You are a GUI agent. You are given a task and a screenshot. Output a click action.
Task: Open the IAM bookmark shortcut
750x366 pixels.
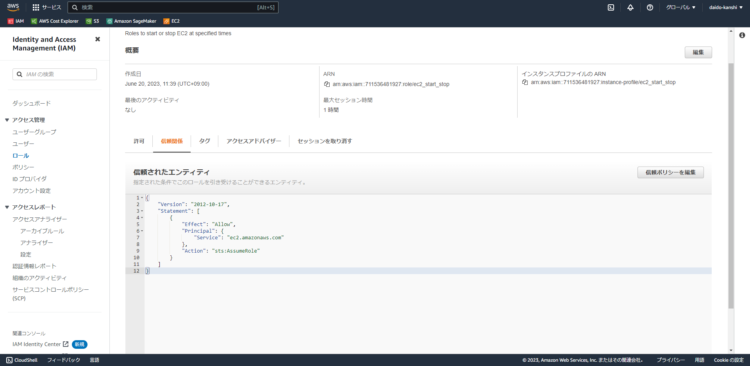pyautogui.click(x=15, y=21)
